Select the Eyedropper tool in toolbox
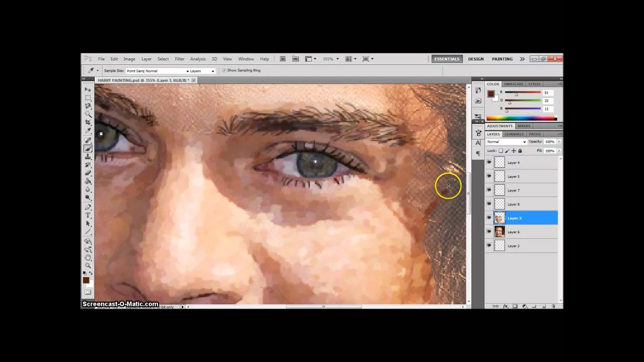The height and width of the screenshot is (362, 644). point(88,131)
